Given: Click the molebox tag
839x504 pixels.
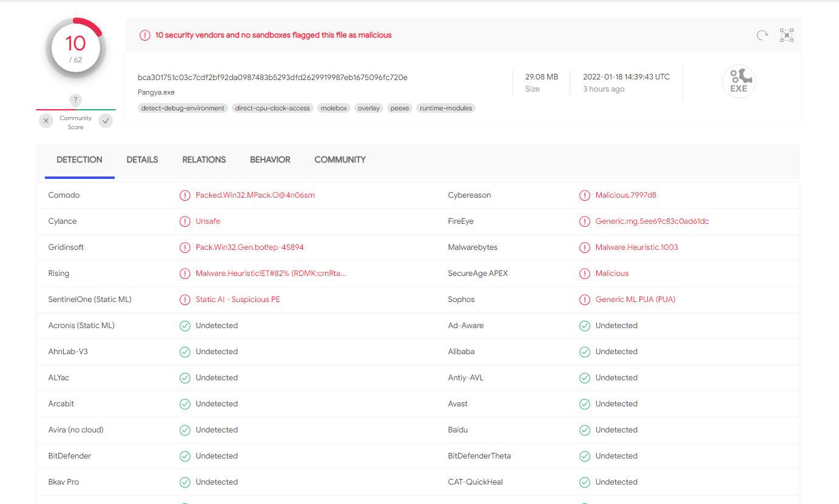Looking at the screenshot, I should [x=334, y=109].
